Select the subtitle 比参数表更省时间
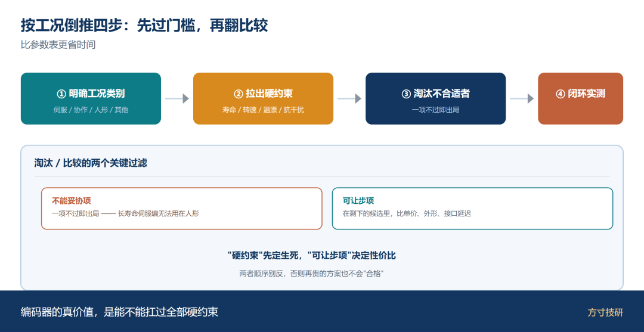 58,45
